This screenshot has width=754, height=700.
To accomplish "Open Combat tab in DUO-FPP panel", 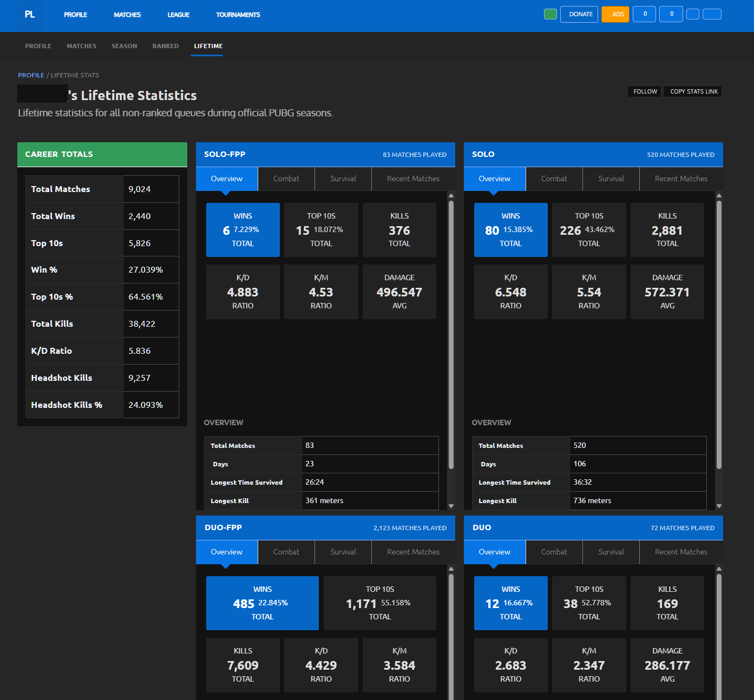I will click(286, 552).
